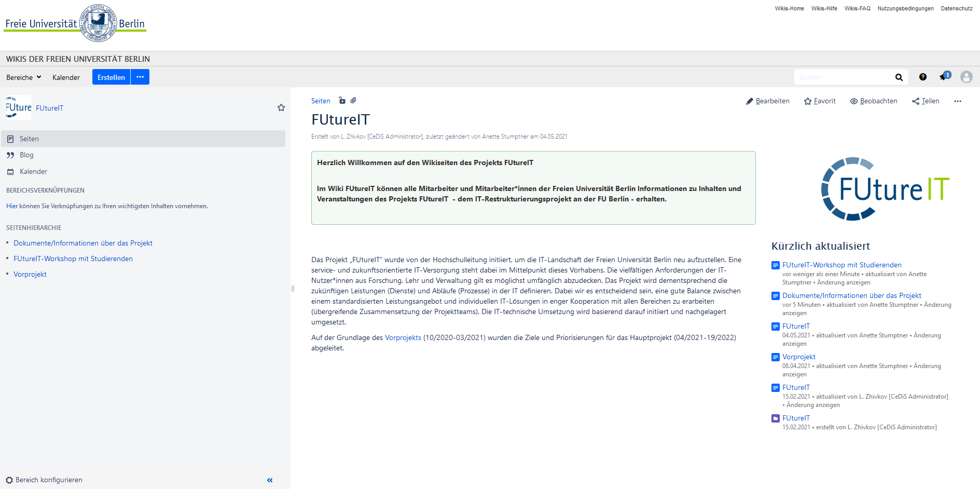Click the WIKIS DER FREIEN UNIVERSITÄT BERLIN heading
The height and width of the screenshot is (489, 980).
coord(78,59)
